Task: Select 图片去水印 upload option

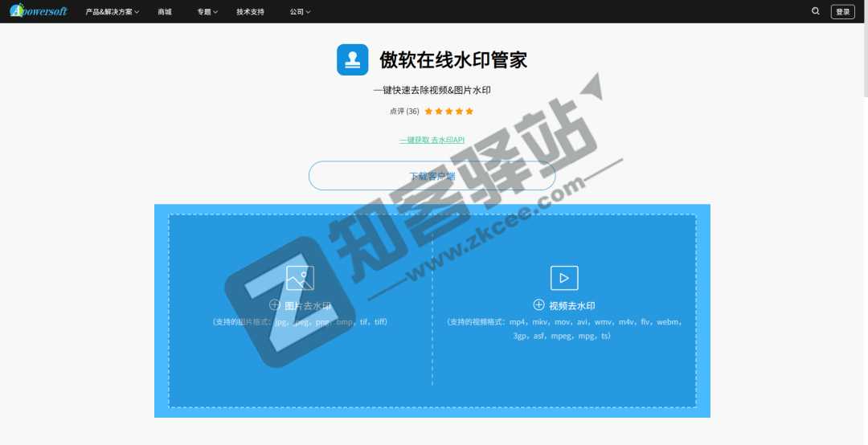Action: tap(308, 305)
